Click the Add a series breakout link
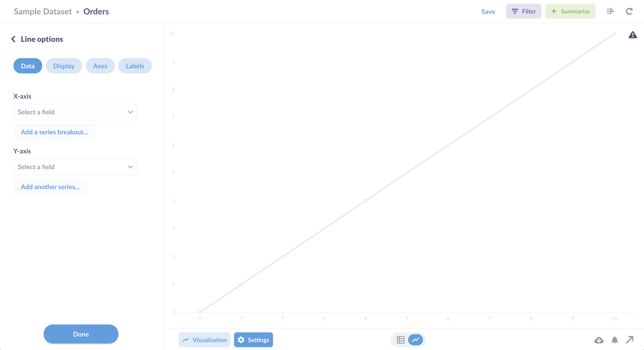 coord(55,132)
